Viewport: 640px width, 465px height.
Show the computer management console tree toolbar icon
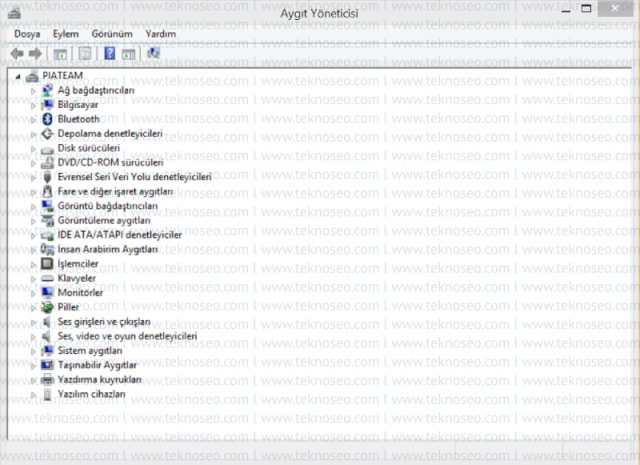[60, 53]
